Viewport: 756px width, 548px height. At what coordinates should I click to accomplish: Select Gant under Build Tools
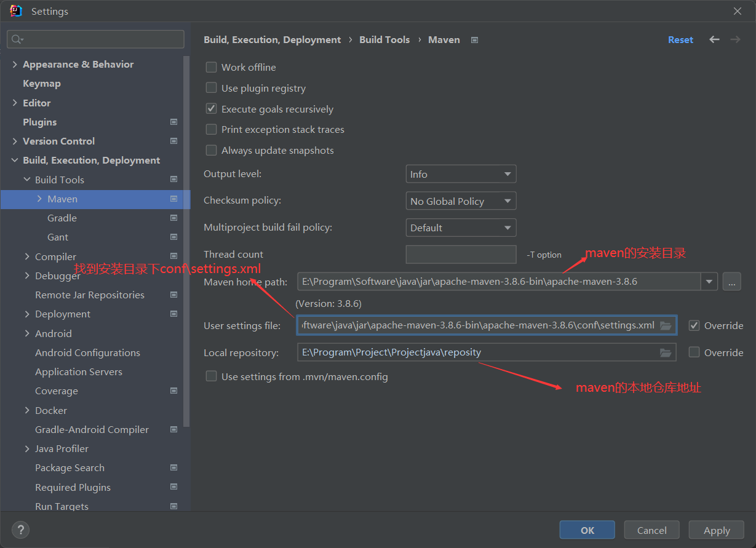[x=58, y=237]
